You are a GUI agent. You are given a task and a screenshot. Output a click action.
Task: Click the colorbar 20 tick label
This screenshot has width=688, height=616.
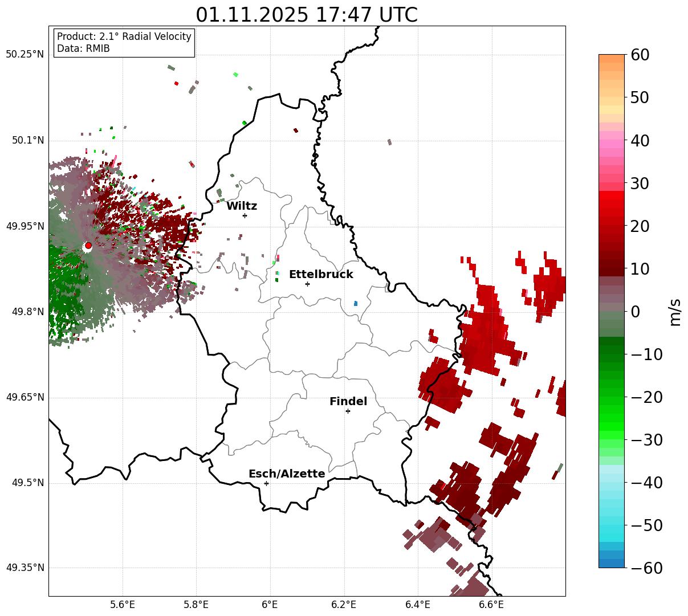pos(640,226)
